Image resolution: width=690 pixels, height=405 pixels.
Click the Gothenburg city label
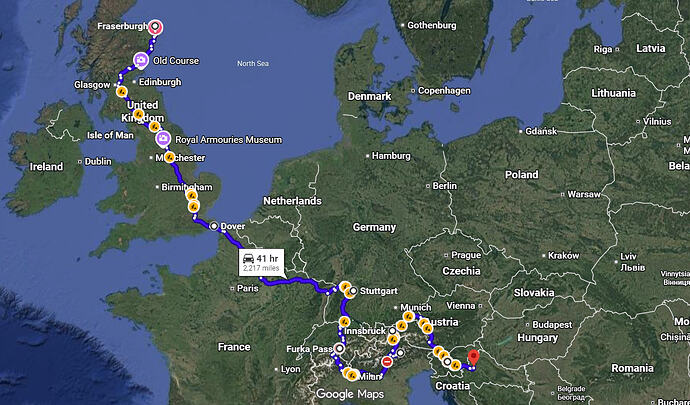pyautogui.click(x=431, y=26)
